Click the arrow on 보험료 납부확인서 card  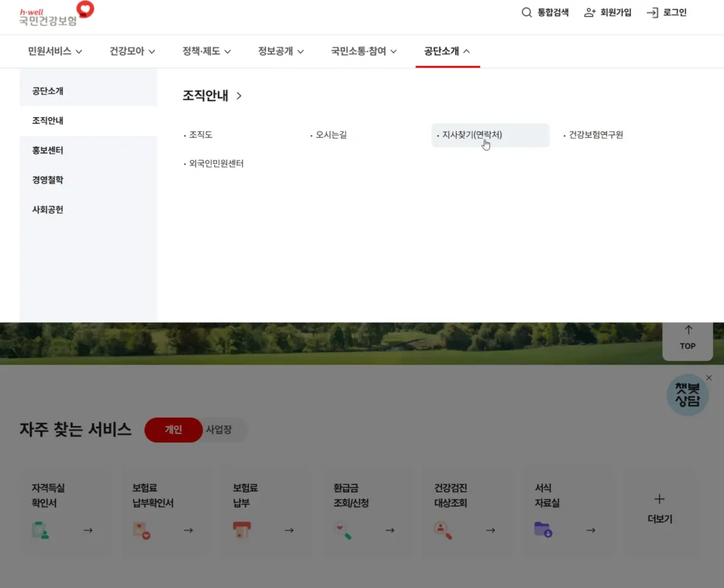pos(188,530)
